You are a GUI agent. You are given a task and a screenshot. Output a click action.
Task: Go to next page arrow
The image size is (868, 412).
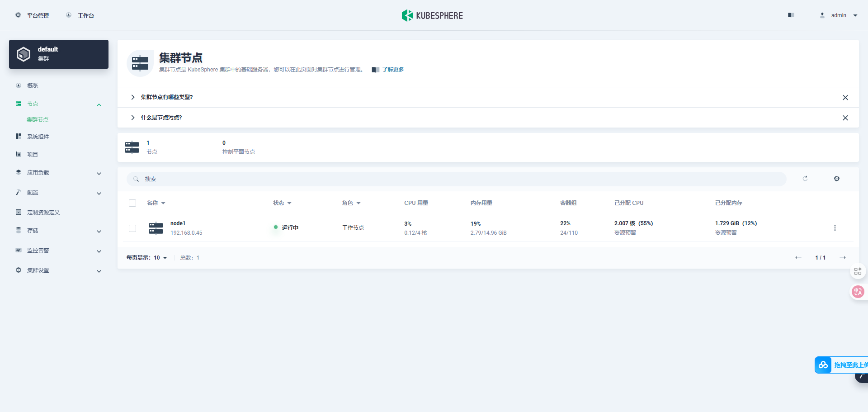843,258
